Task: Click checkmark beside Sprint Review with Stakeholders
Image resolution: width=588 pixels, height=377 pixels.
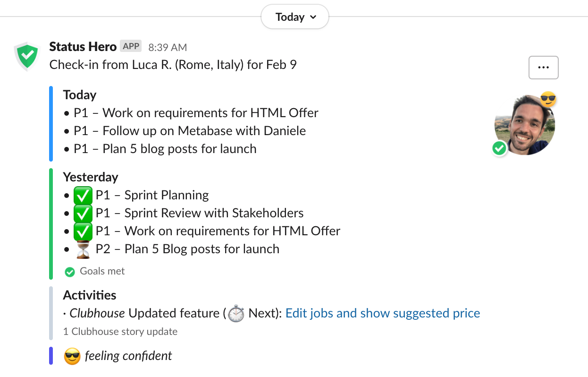Action: pyautogui.click(x=83, y=214)
